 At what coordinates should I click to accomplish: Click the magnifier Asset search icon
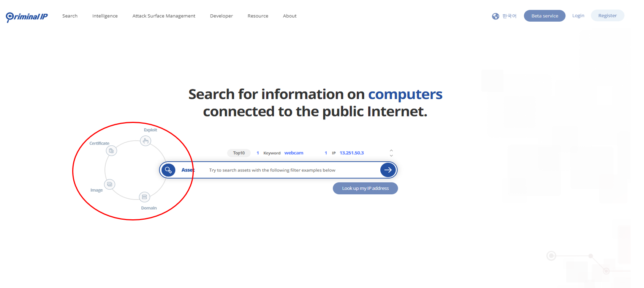[x=168, y=170]
